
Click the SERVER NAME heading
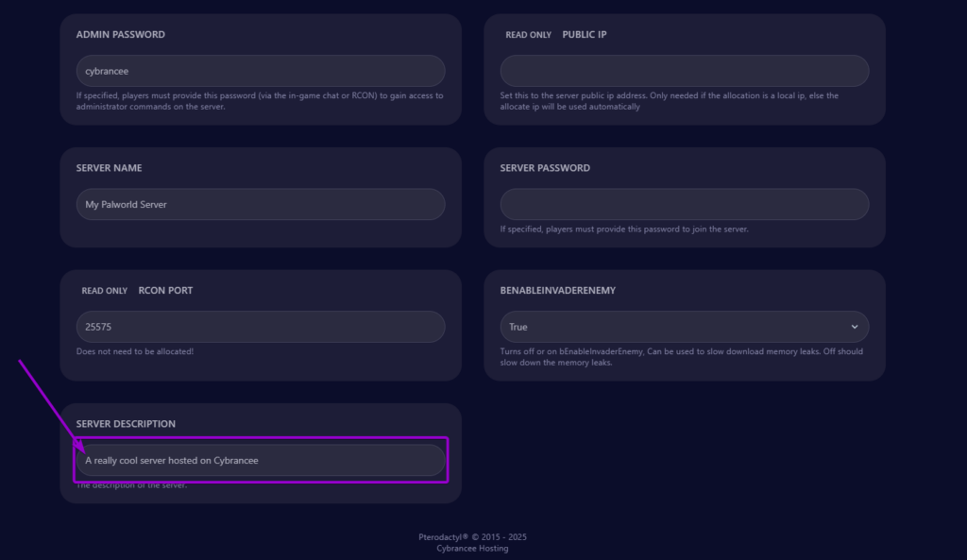pos(109,168)
